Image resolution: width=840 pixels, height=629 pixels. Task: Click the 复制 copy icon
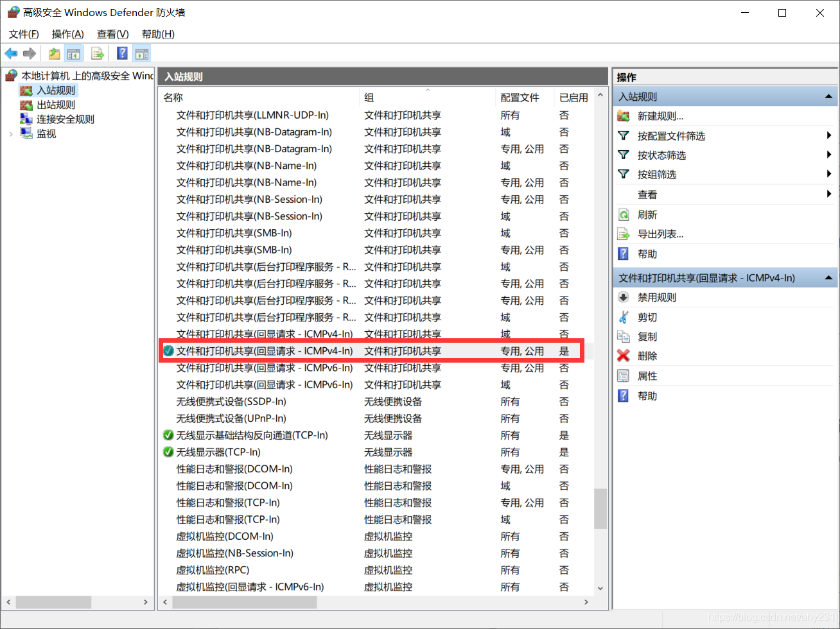point(624,336)
